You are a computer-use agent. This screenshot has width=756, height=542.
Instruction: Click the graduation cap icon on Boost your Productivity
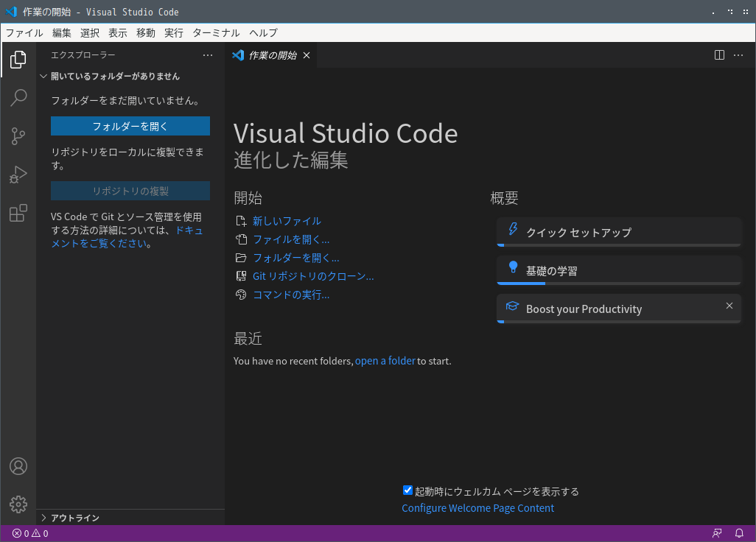pos(512,306)
